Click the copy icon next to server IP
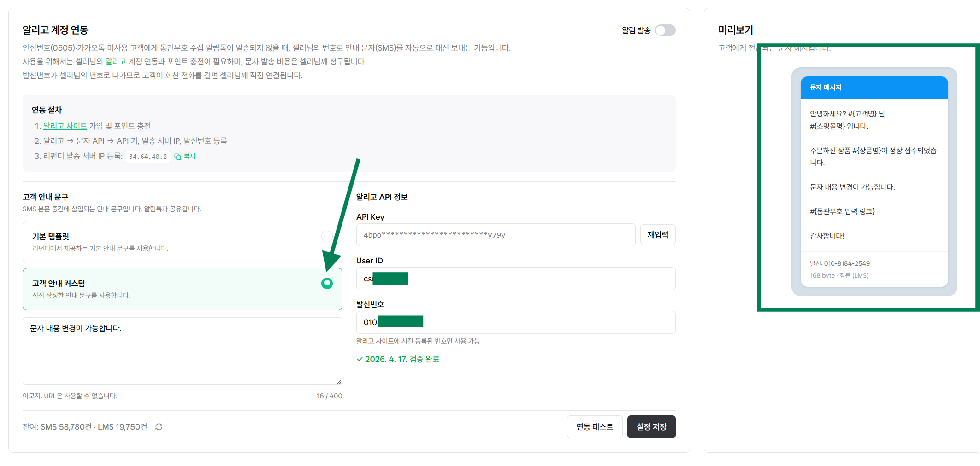The height and width of the screenshot is (466, 980). 177,157
